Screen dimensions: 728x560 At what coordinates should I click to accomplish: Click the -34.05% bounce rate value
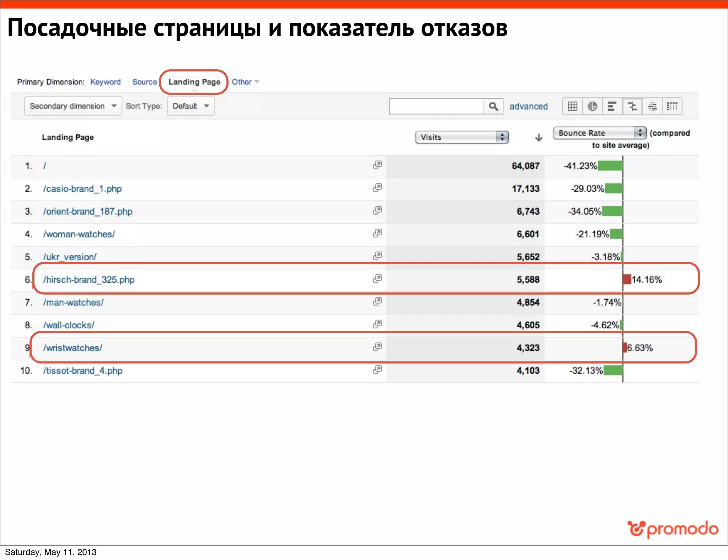click(x=584, y=211)
